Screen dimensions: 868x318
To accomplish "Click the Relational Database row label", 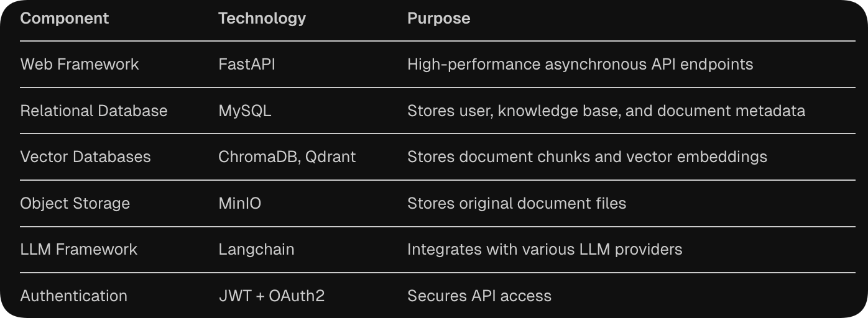I will [x=94, y=111].
